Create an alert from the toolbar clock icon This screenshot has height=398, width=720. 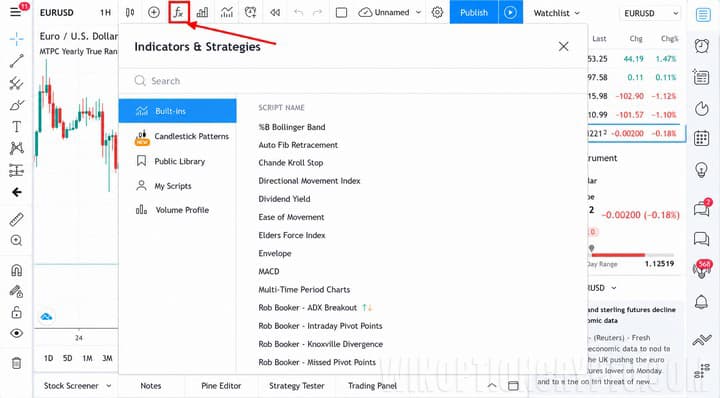point(250,12)
